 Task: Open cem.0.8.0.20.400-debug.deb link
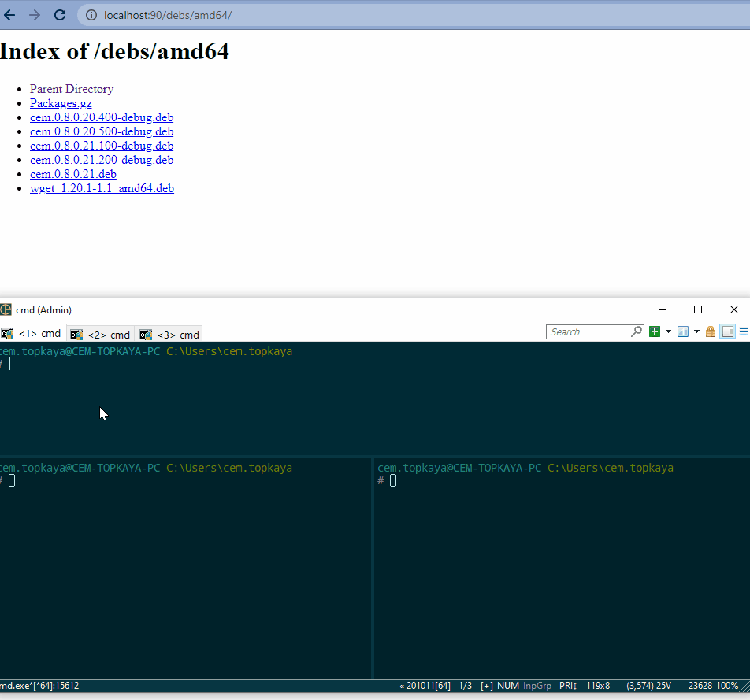[102, 117]
